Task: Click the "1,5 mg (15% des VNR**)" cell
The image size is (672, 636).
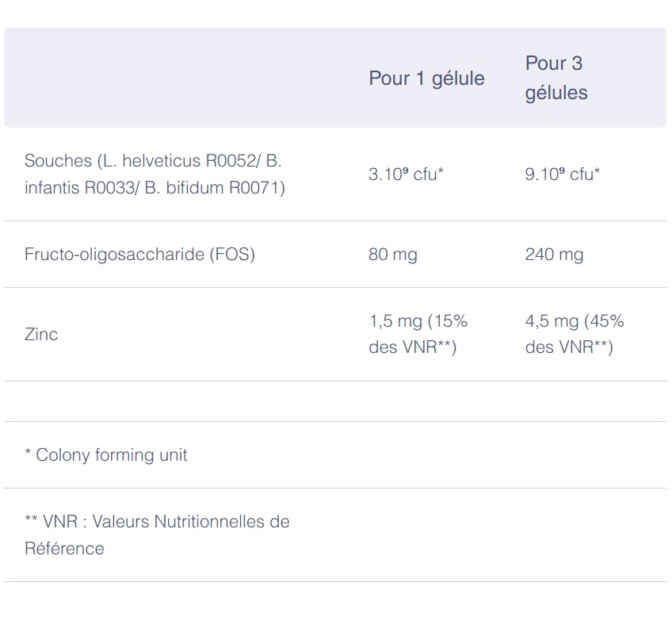Action: pos(418,334)
